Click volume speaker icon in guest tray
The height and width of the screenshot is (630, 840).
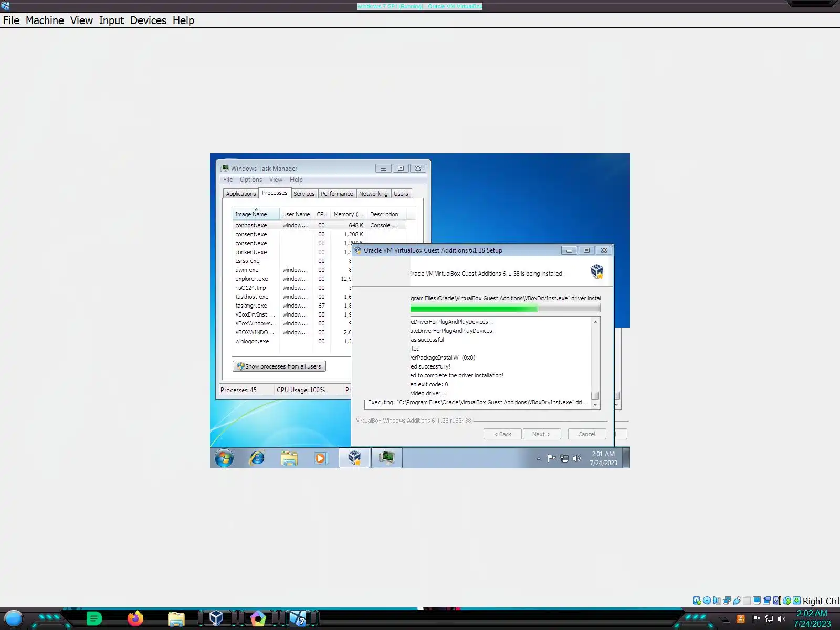click(x=577, y=458)
